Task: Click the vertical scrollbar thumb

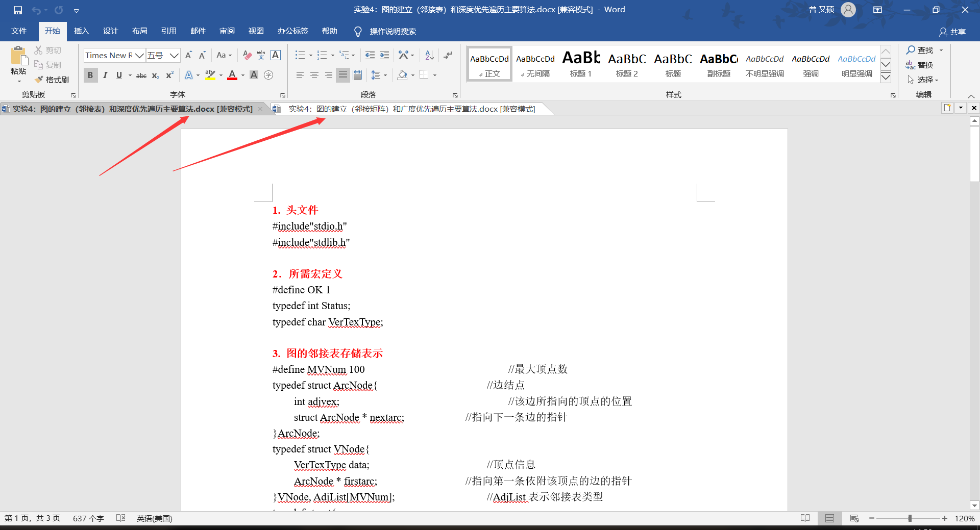Action: point(974,154)
